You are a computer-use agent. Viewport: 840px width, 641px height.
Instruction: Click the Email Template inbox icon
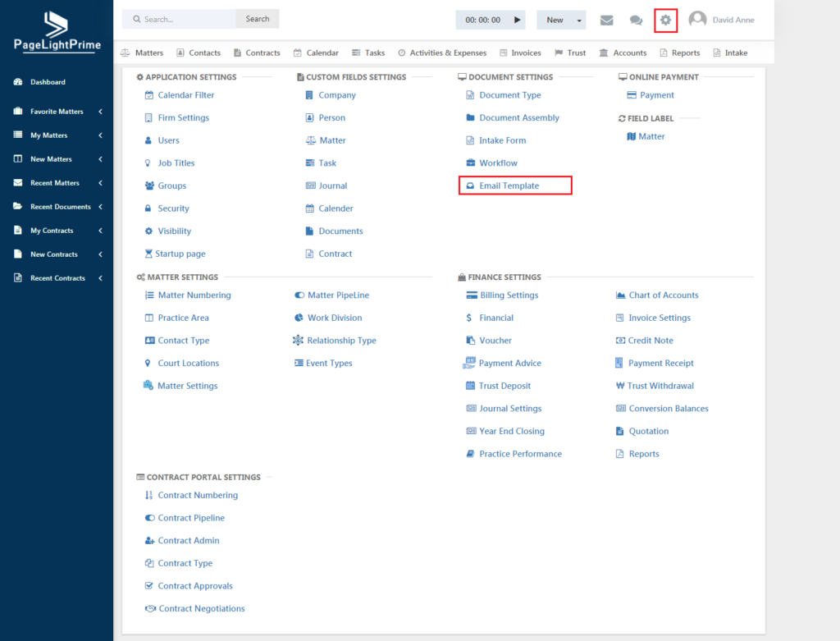coord(470,185)
